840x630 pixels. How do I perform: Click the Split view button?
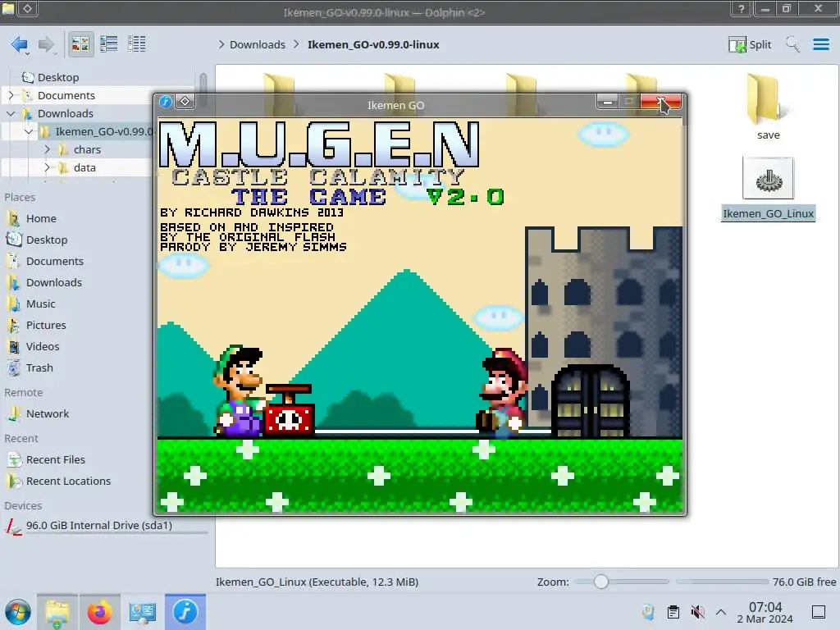[750, 44]
